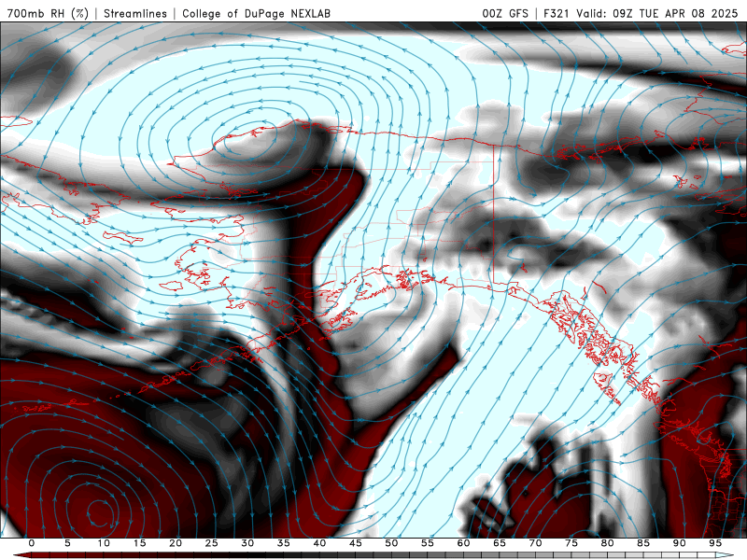The image size is (747, 560).
Task: Click the '60' colorbar tick label
Action: [x=463, y=543]
